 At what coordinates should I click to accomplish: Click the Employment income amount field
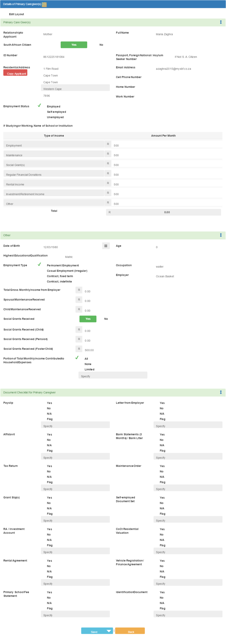tap(167, 144)
